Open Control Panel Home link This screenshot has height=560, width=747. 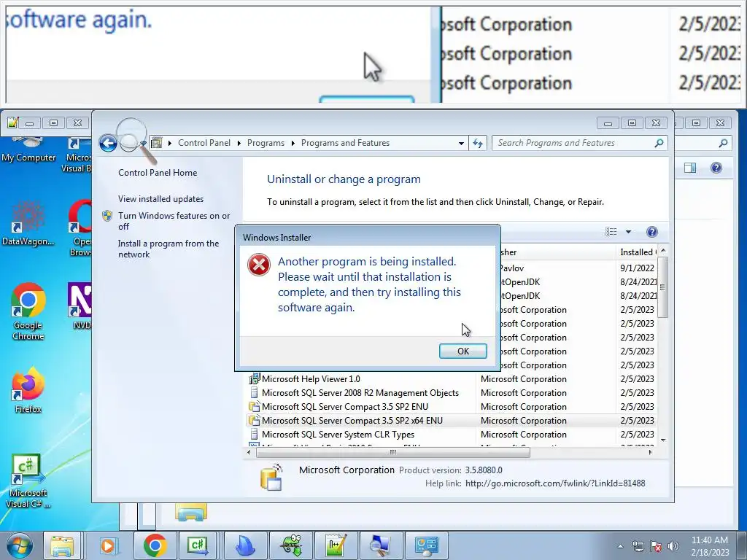(158, 172)
